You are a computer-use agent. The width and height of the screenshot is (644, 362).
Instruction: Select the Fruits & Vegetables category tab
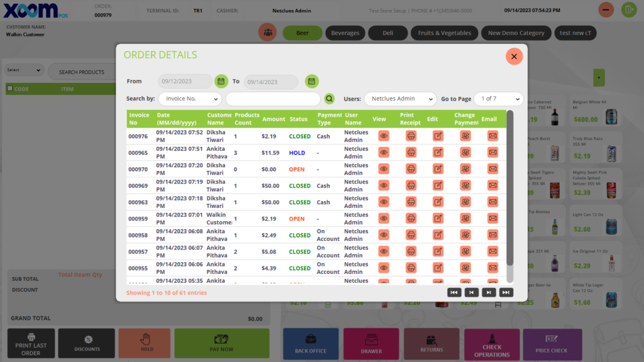(444, 33)
